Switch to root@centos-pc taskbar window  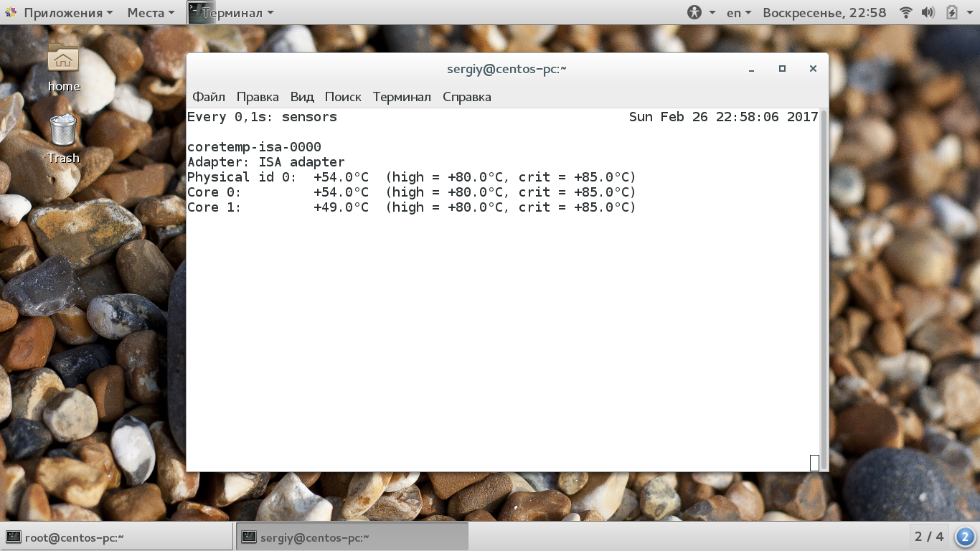(117, 537)
